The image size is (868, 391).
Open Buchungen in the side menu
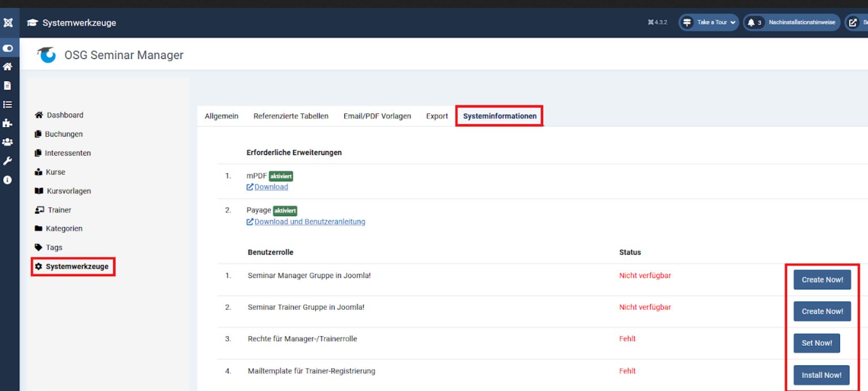point(63,134)
